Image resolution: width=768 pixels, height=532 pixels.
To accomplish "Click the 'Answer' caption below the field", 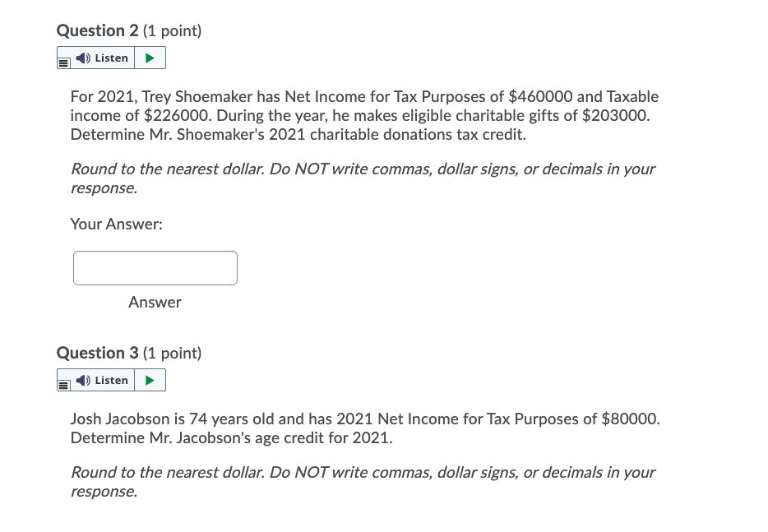I will [x=155, y=302].
